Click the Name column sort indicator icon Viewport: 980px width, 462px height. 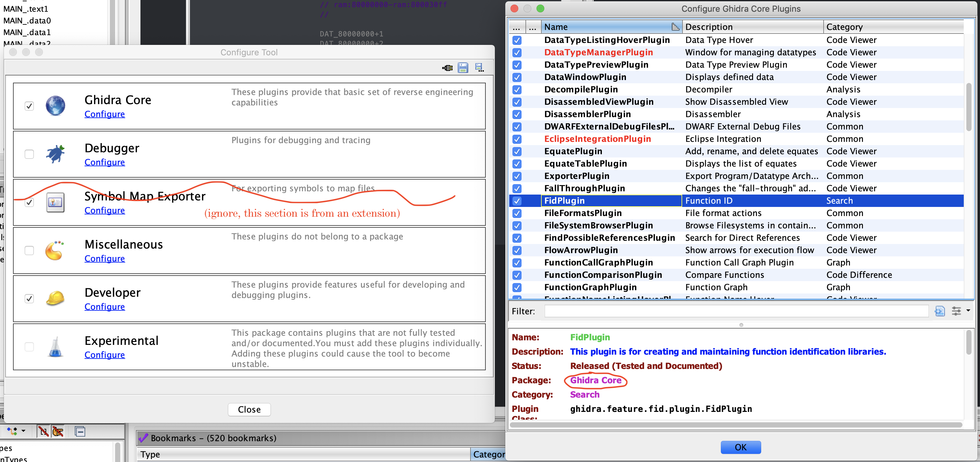point(675,27)
